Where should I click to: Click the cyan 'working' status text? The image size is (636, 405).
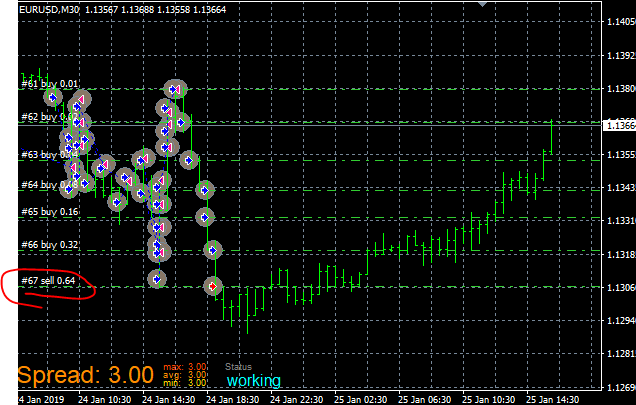point(254,381)
